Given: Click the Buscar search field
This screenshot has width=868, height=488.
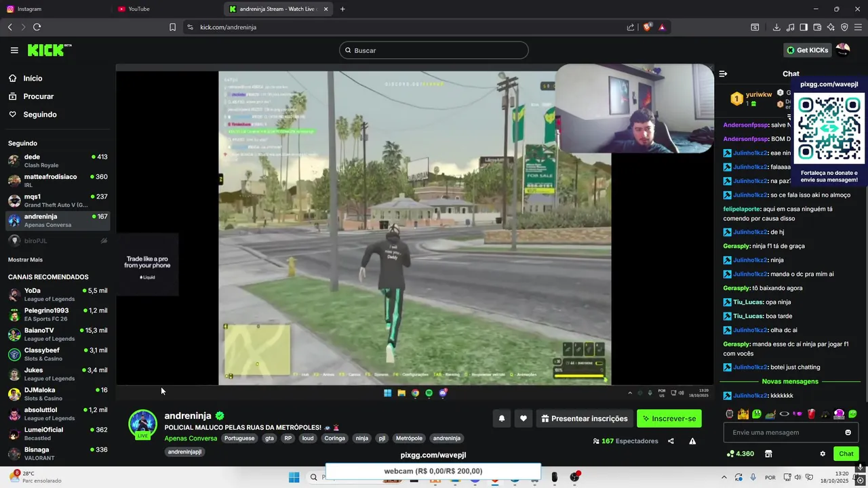Looking at the screenshot, I should point(434,50).
